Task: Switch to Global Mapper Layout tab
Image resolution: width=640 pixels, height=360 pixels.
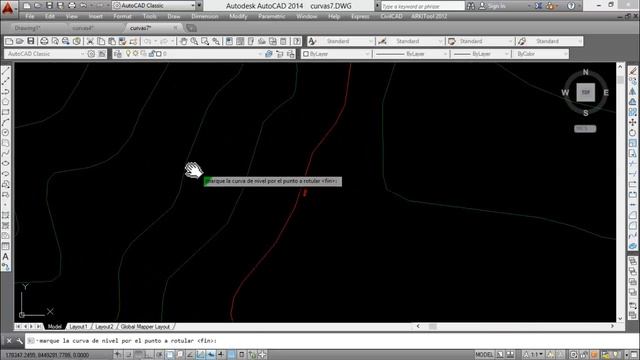Action: click(x=145, y=327)
